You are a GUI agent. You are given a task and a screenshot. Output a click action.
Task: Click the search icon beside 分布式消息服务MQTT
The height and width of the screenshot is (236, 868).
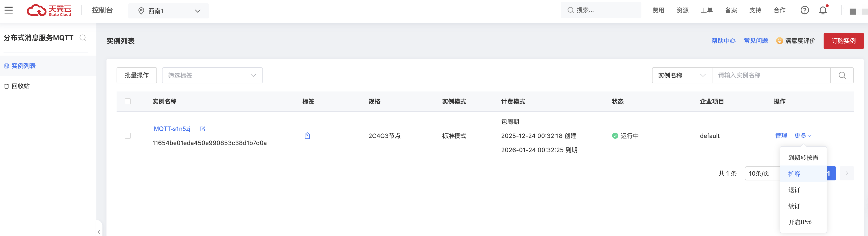83,37
